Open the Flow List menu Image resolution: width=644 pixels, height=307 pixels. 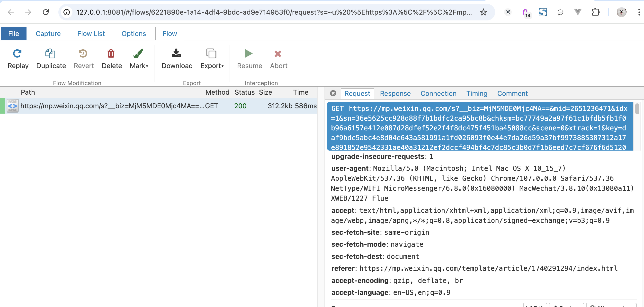(91, 33)
